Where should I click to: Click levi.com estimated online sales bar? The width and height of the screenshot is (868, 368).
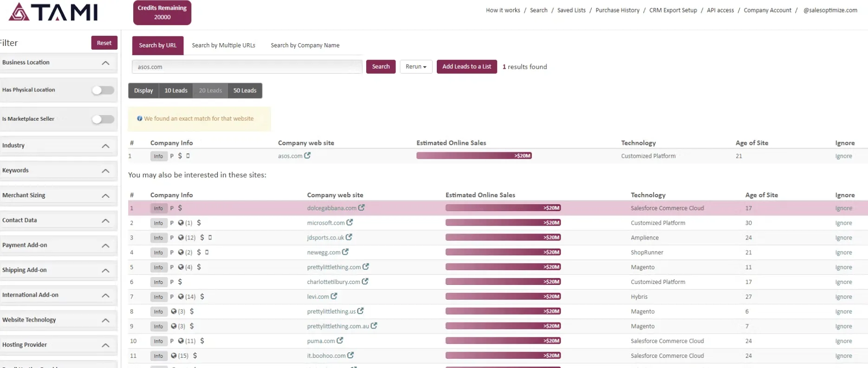point(503,297)
